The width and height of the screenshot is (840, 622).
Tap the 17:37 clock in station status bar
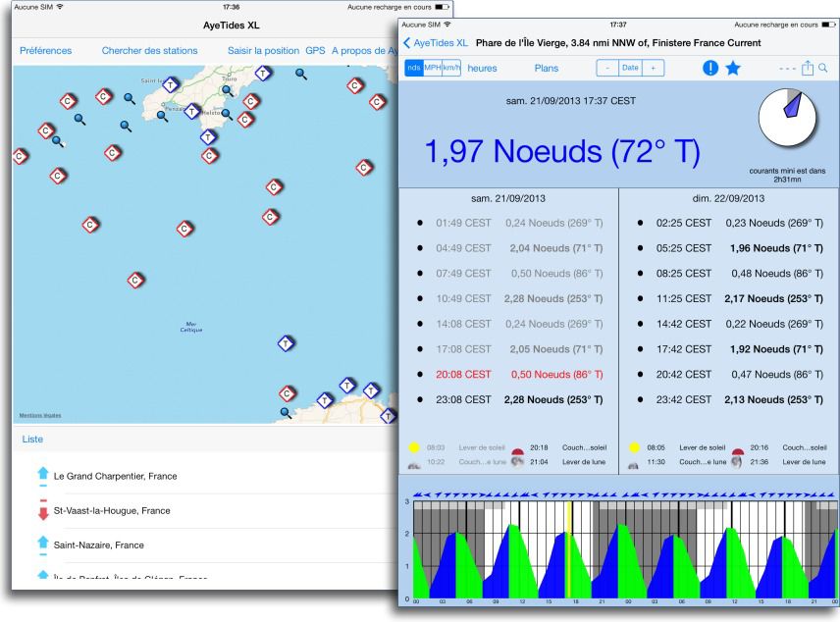[x=618, y=25]
